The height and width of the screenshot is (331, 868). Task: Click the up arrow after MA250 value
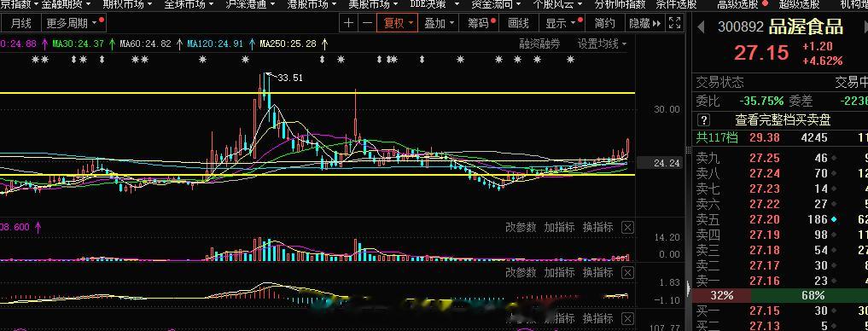click(324, 44)
